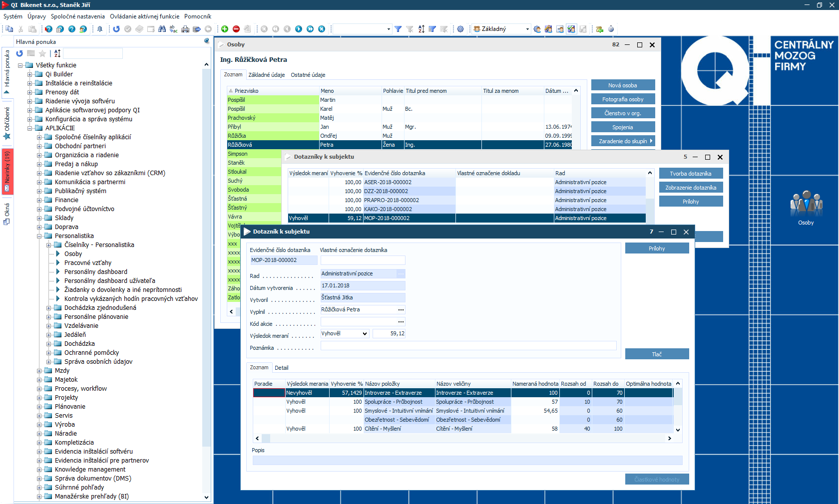The width and height of the screenshot is (839, 504).
Task: Click the refresh arrow icon in main toolbar
Action: pos(116,29)
